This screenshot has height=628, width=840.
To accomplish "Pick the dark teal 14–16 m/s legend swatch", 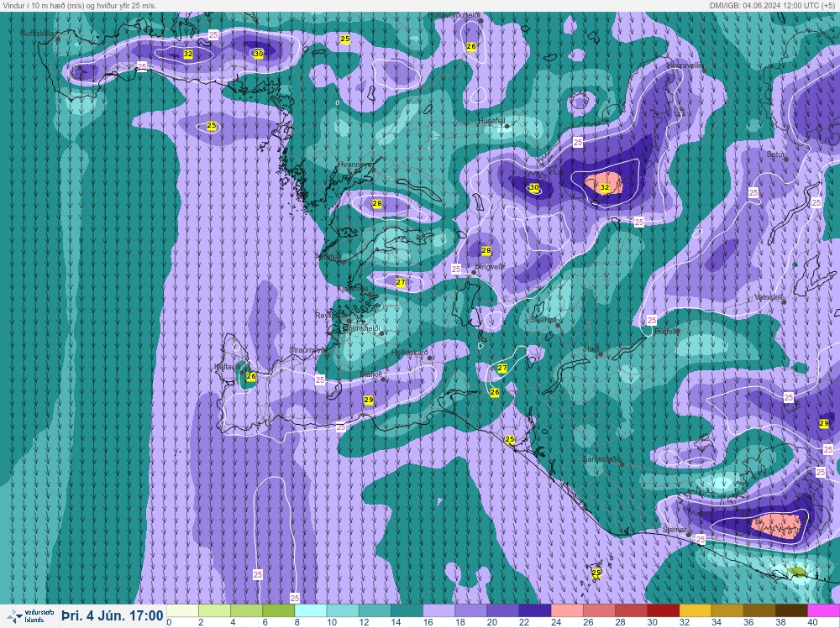I will coord(407,611).
